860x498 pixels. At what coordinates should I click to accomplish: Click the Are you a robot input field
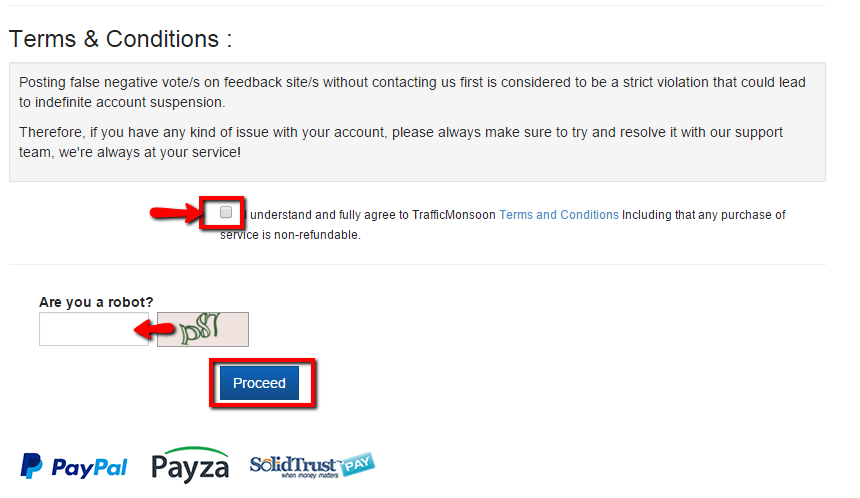(x=94, y=329)
